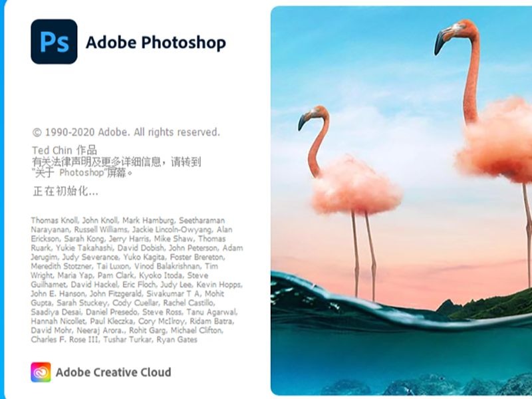532x399 pixels.
Task: Click the 1990-2020 Adobe copyright line
Action: click(126, 132)
